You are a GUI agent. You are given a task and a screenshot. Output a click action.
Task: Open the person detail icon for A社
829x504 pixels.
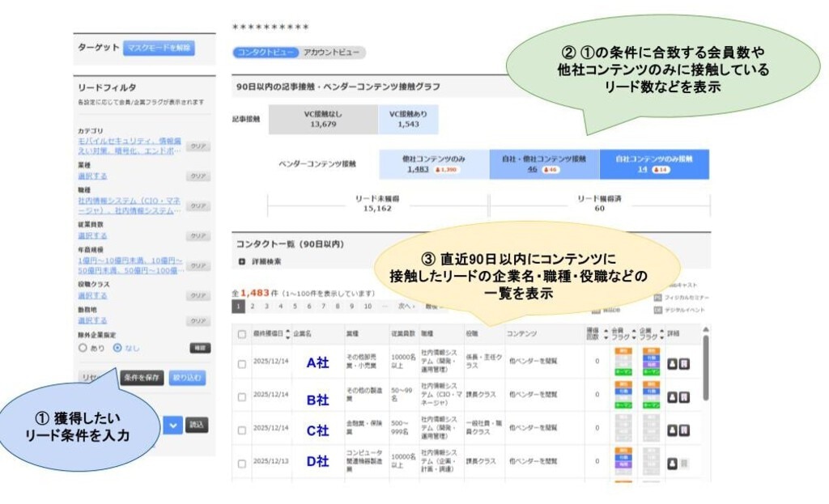pyautogui.click(x=671, y=364)
